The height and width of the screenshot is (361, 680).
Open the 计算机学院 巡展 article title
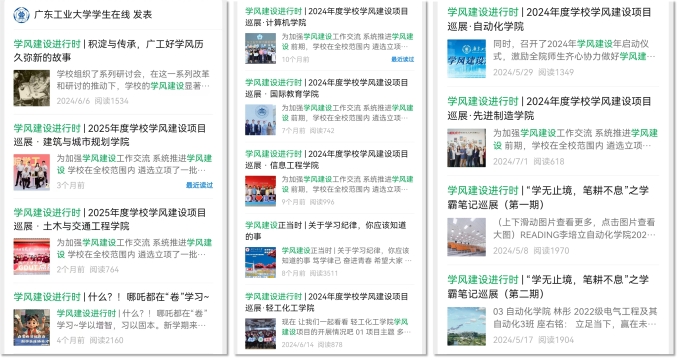coord(327,16)
